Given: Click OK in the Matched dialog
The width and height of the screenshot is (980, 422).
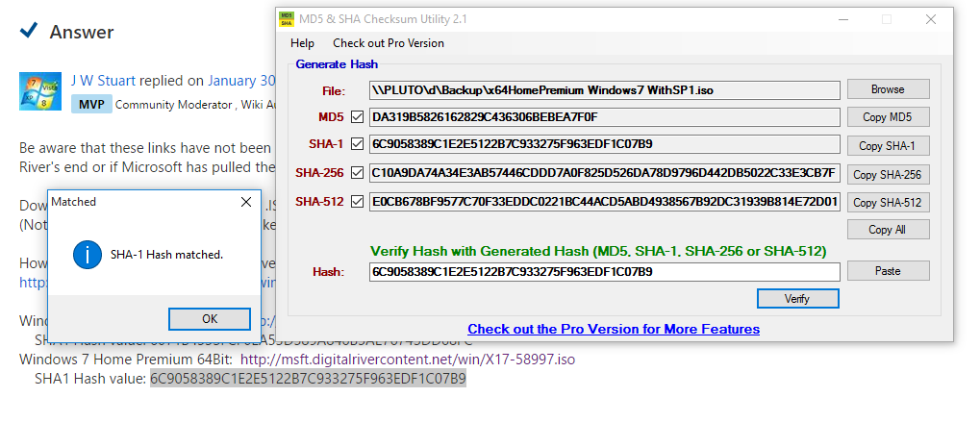Looking at the screenshot, I should (210, 319).
